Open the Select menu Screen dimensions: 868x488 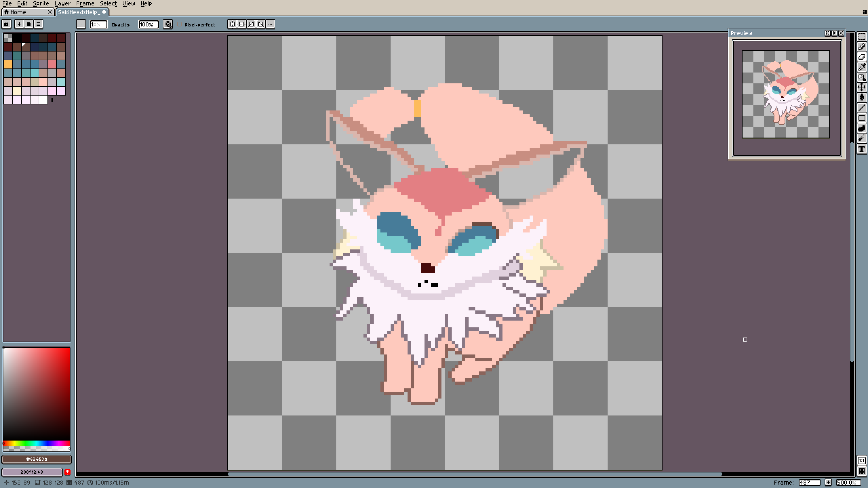coord(108,3)
